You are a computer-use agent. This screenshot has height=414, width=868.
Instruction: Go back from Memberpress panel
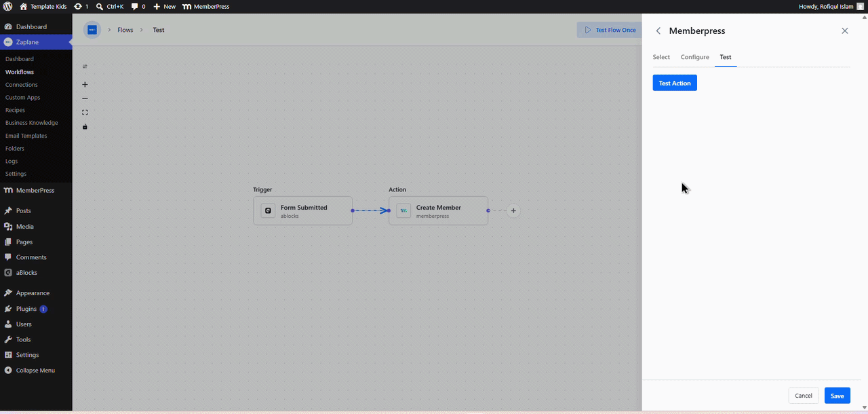tap(658, 31)
